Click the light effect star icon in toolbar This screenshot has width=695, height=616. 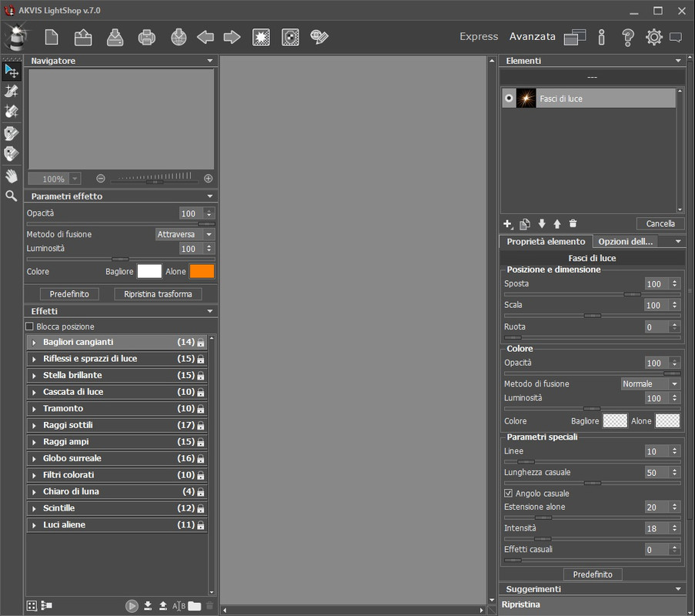(x=261, y=37)
